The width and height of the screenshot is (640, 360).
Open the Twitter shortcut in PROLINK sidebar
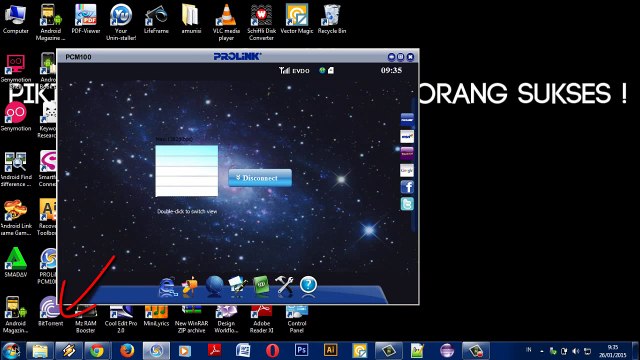(x=407, y=203)
